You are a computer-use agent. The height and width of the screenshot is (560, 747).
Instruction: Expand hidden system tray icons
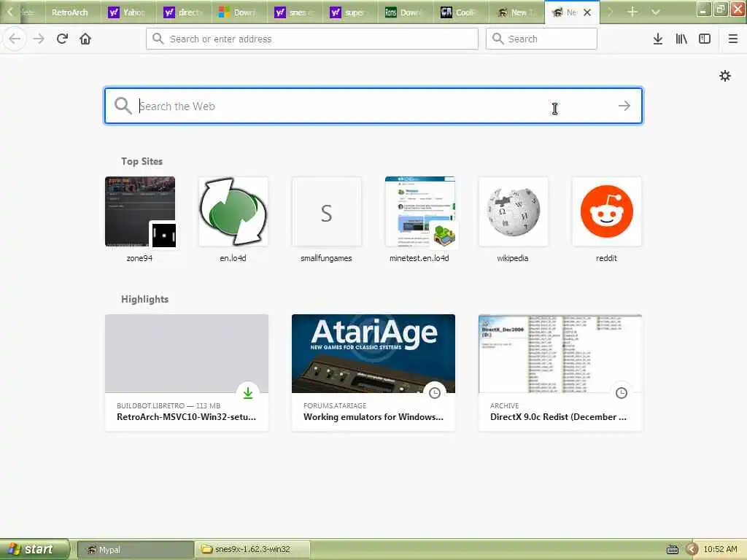click(692, 550)
